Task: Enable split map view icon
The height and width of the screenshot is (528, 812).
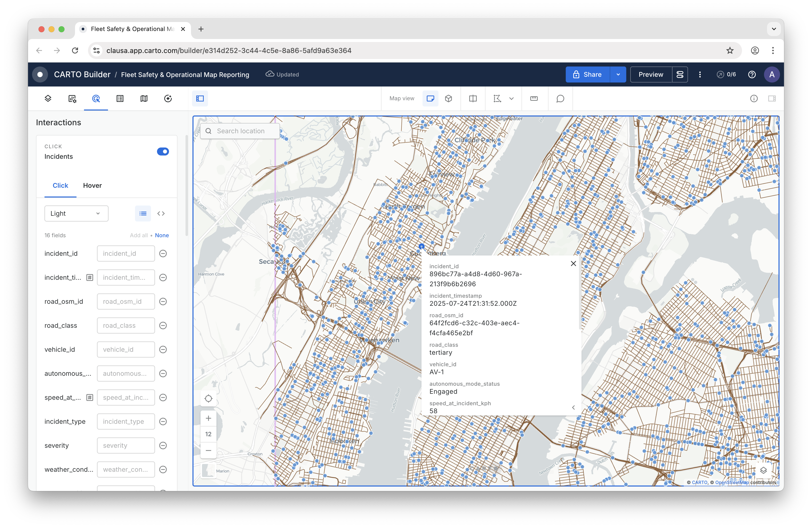Action: coord(473,98)
